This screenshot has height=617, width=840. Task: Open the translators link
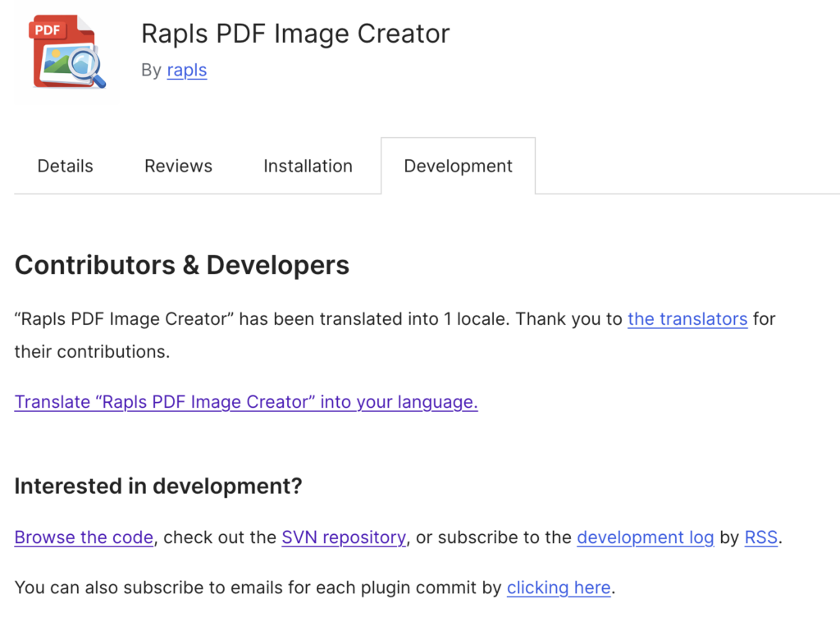coord(687,318)
